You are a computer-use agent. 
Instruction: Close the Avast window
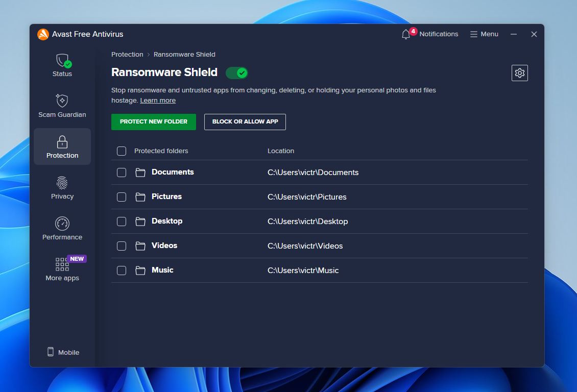pos(534,34)
